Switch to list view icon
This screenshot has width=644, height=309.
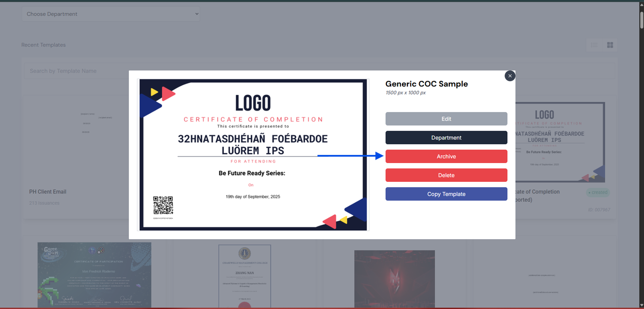(595, 45)
